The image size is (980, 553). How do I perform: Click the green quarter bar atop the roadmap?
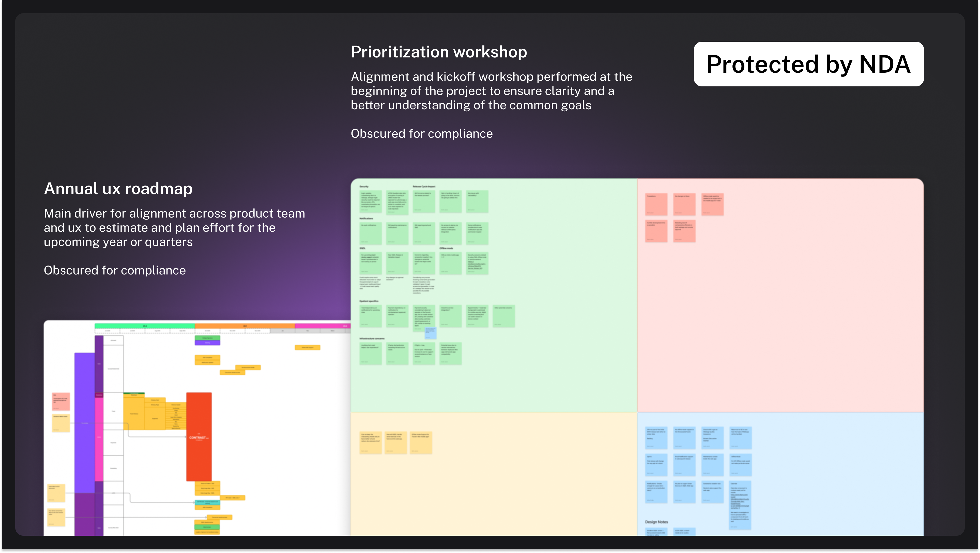[x=145, y=326]
